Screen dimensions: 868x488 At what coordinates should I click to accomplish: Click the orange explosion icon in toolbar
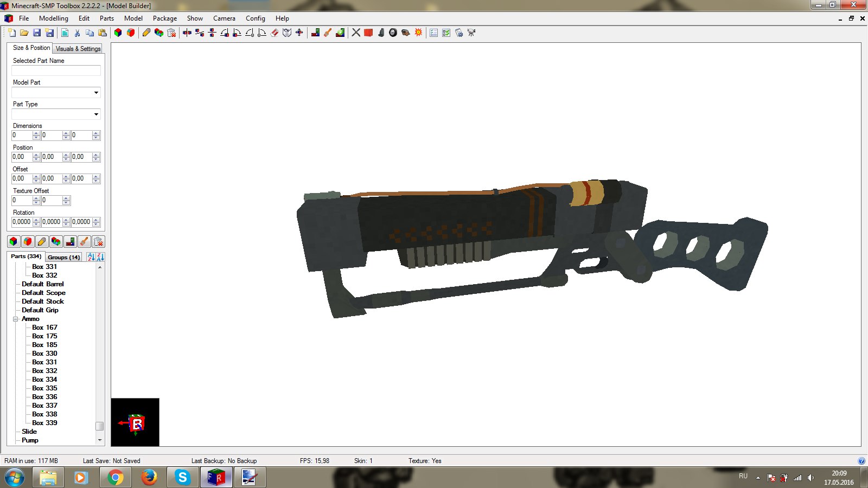(418, 33)
